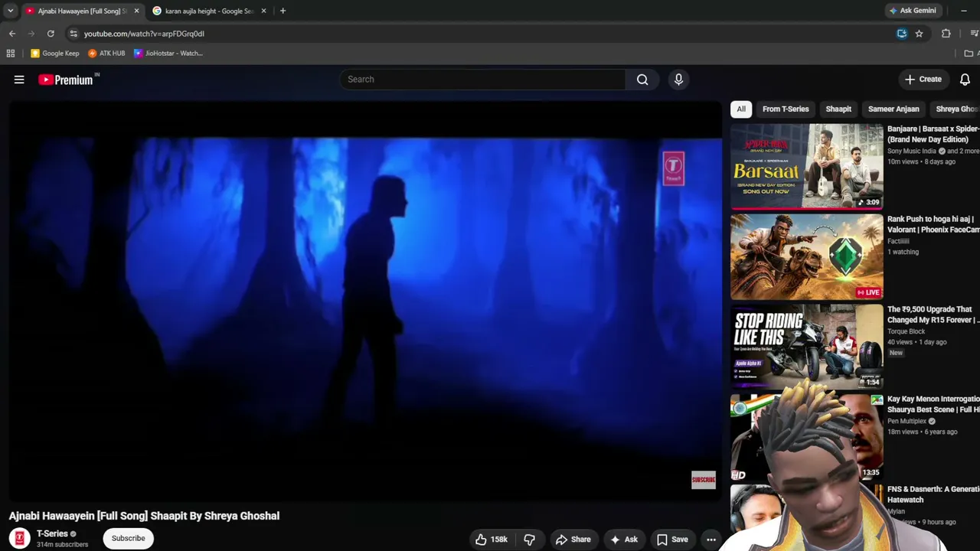Select the Ajnabi Hawaayein YouTube tab
This screenshot has height=551, width=980.
click(x=82, y=11)
